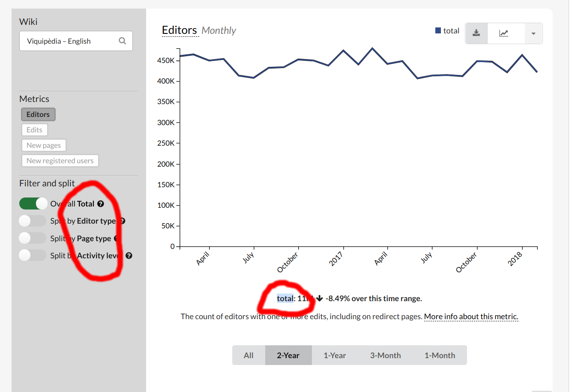Viewport: 572px width, 392px height.
Task: Switch time range to 1-Year
Action: tap(335, 355)
